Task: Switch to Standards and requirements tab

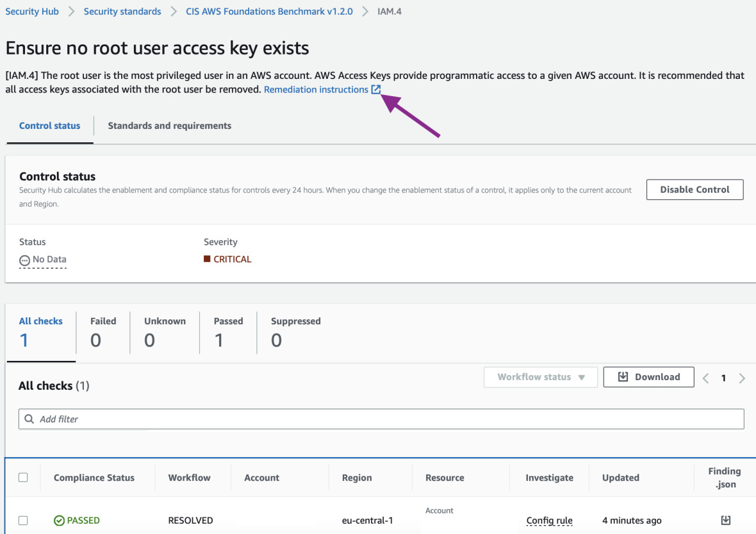Action: (x=169, y=126)
